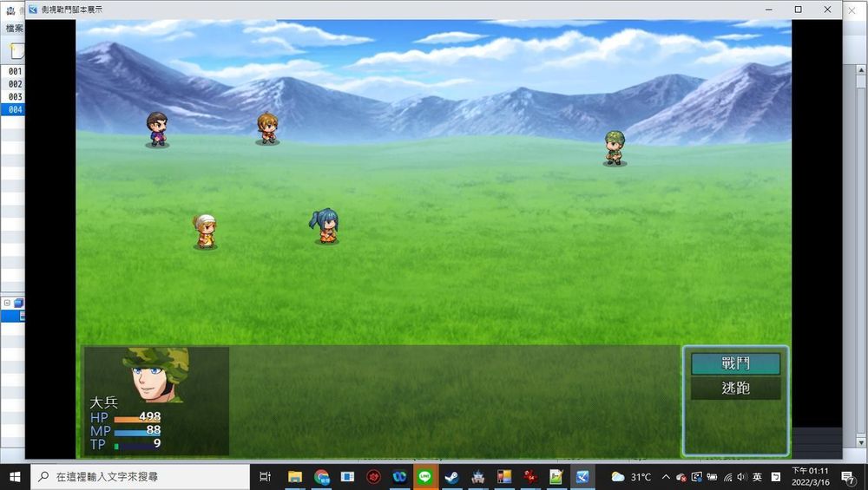Open the Wi-Fi network tray icon
The image size is (868, 490).
728,477
